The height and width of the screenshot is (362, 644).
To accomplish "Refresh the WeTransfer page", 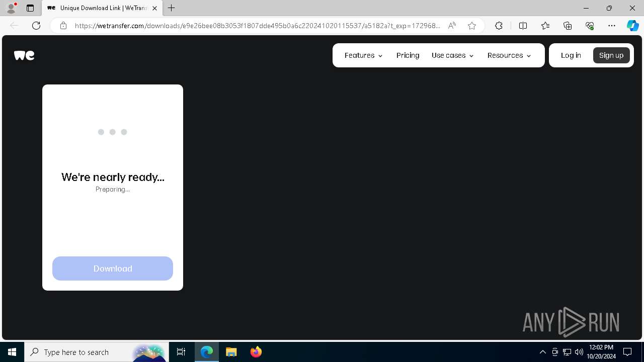I will tap(36, 26).
